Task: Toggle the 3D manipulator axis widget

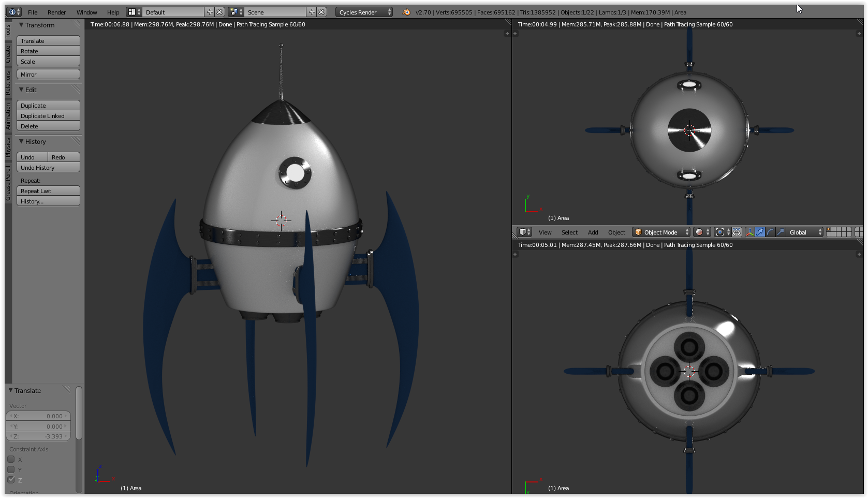Action: (749, 232)
